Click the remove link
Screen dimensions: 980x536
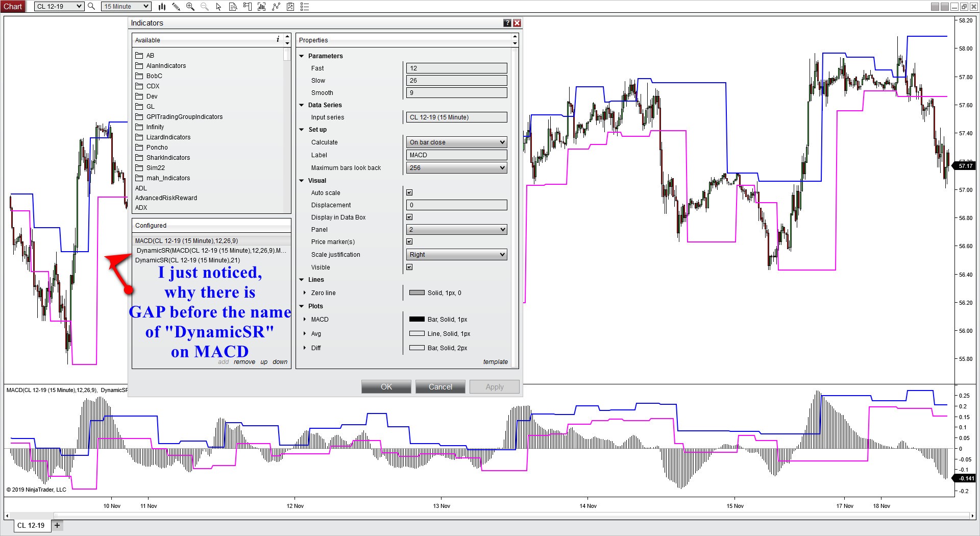coord(244,361)
